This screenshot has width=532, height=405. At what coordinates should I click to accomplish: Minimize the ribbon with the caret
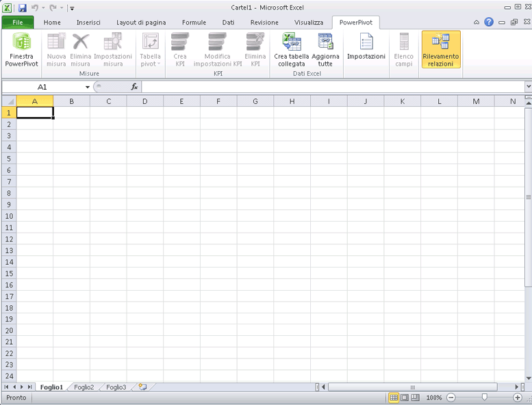coord(477,23)
